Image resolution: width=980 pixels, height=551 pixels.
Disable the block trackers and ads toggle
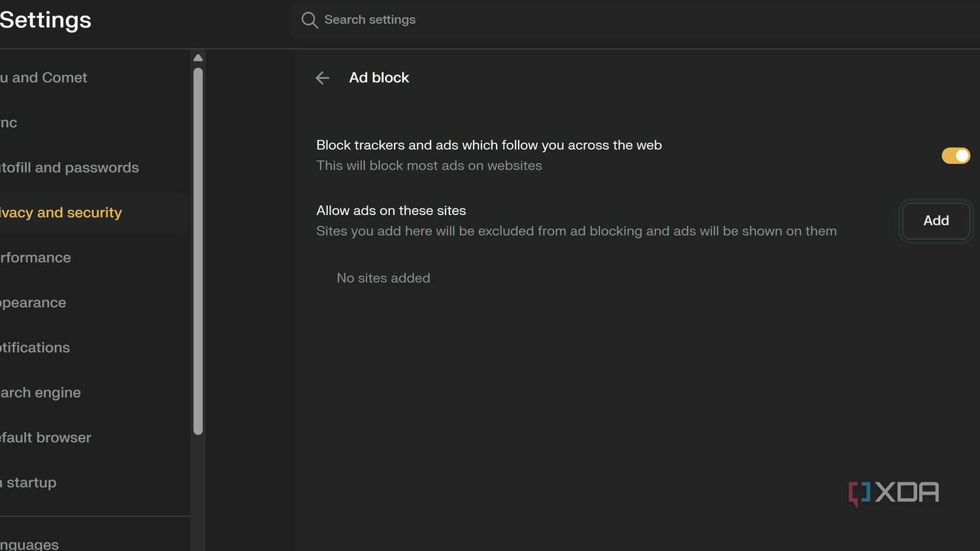click(x=956, y=156)
